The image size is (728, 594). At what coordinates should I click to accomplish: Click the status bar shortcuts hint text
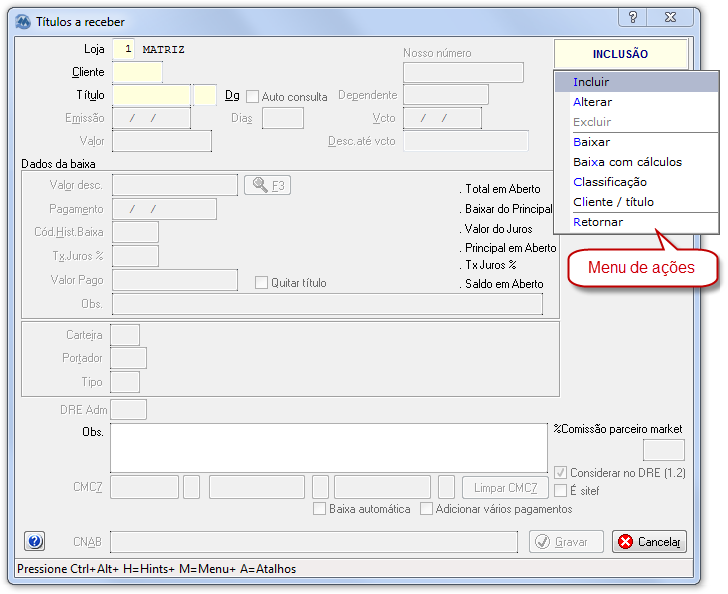[x=156, y=569]
